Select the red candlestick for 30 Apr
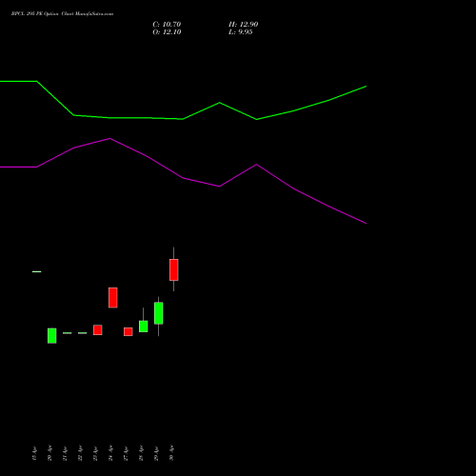Viewport: 476px width, 476px height. pyautogui.click(x=174, y=269)
